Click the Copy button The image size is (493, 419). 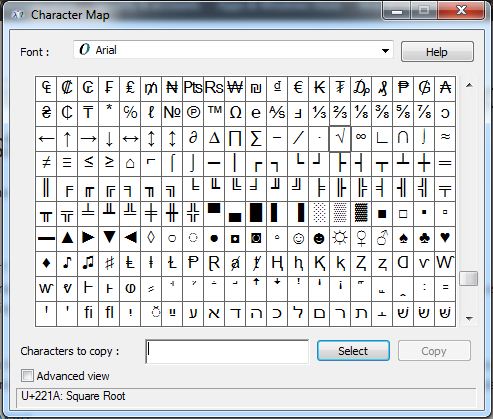434,351
